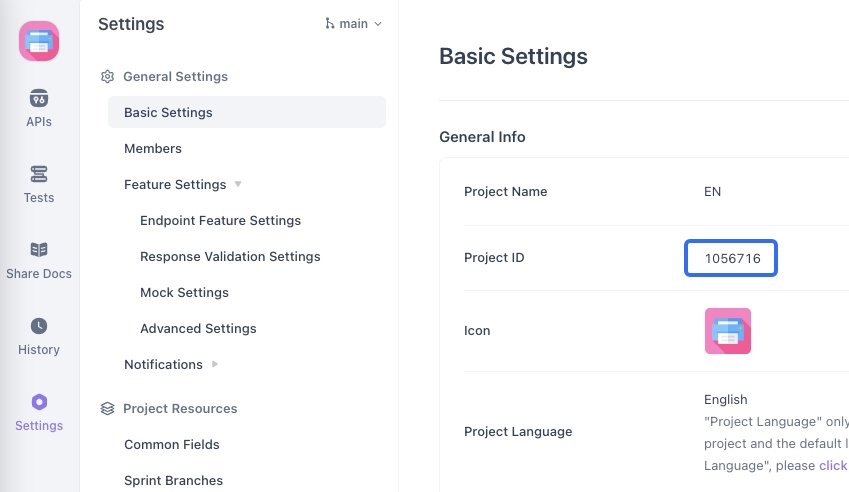Click the purple 'click' link
The height and width of the screenshot is (492, 849).
(833, 466)
